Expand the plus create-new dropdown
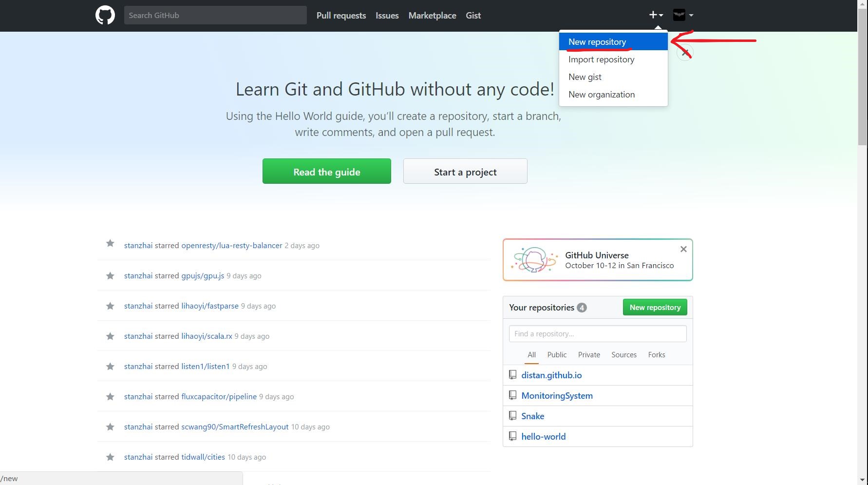Image resolution: width=868 pixels, height=485 pixels. click(x=656, y=15)
